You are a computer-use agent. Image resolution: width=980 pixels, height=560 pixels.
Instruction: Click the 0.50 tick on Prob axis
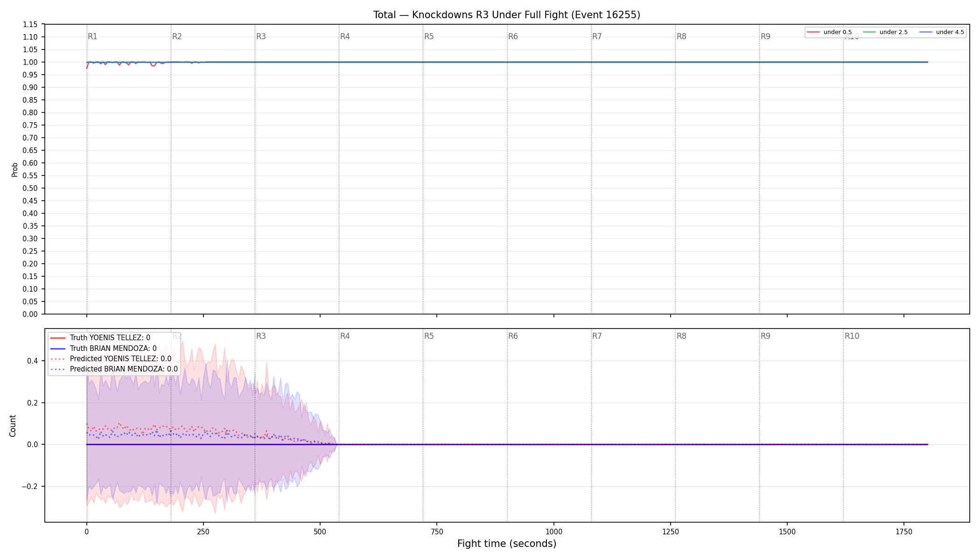[x=30, y=189]
